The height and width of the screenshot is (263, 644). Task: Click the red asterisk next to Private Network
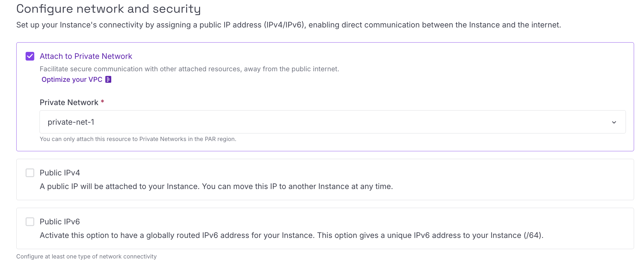pos(103,101)
